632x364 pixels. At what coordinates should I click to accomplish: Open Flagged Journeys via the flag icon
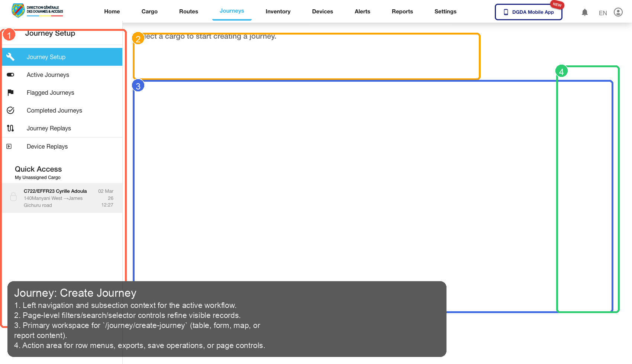pyautogui.click(x=10, y=92)
